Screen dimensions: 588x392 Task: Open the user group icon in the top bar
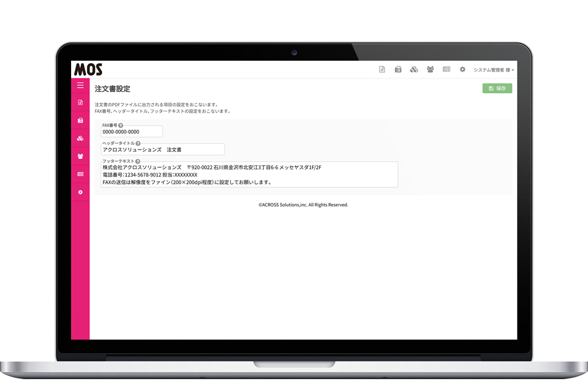coord(430,69)
